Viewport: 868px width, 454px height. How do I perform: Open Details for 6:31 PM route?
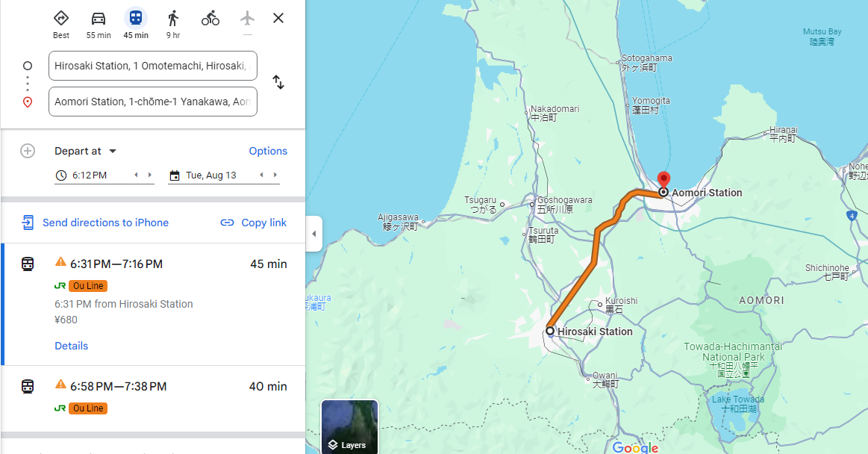[x=72, y=346]
